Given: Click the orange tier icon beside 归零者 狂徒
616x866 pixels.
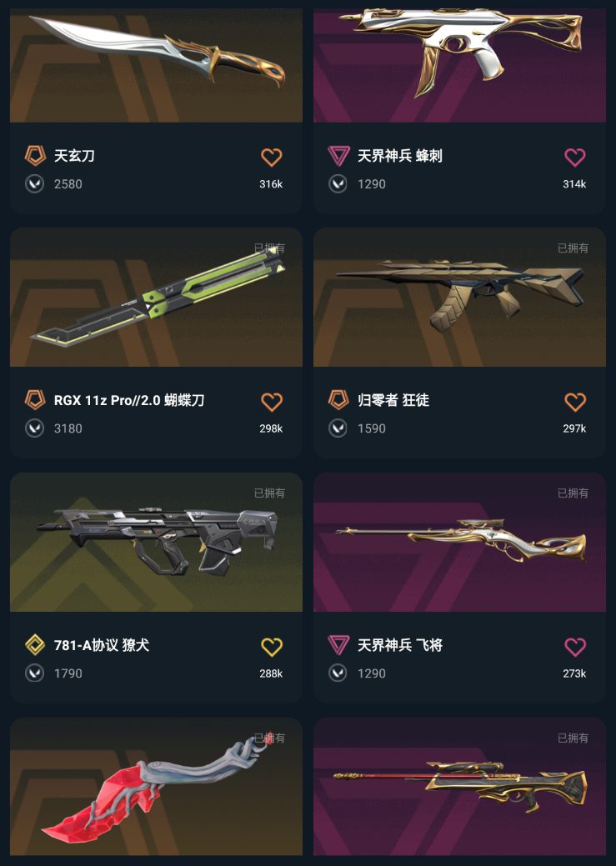Looking at the screenshot, I should [338, 400].
